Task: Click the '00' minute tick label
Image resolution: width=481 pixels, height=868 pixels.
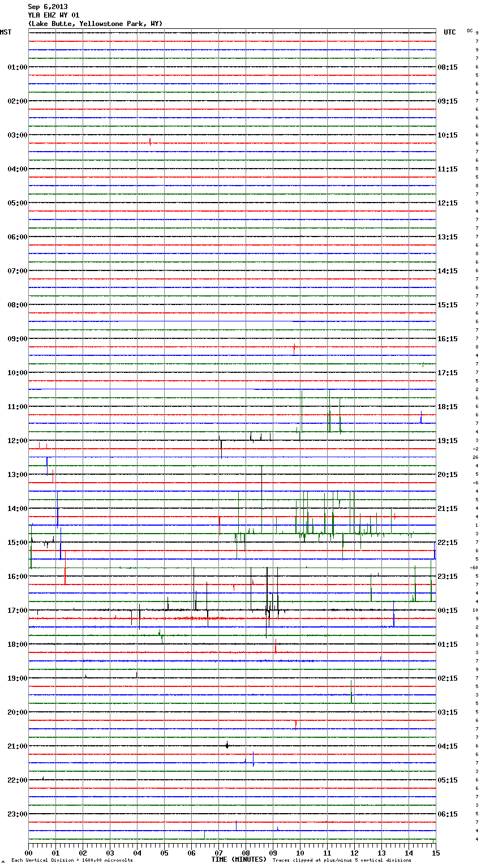Action: pos(28,853)
